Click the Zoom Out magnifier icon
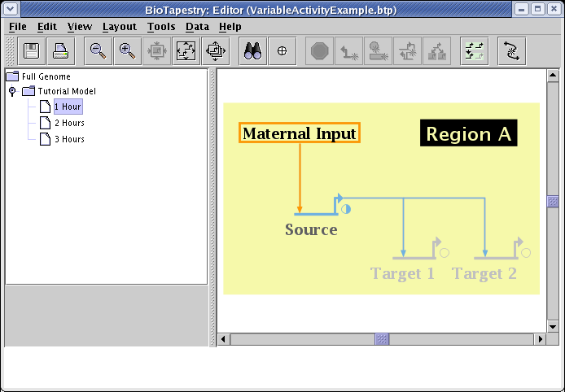This screenshot has height=392, width=565. pyautogui.click(x=98, y=51)
